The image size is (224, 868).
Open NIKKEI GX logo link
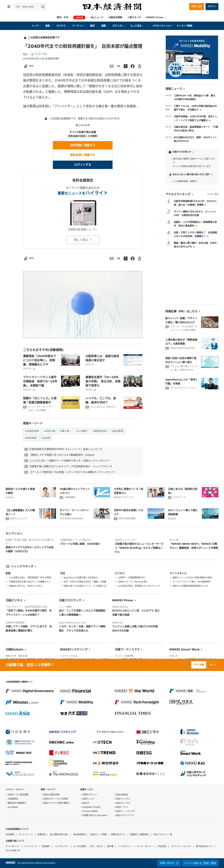[x=187, y=691]
